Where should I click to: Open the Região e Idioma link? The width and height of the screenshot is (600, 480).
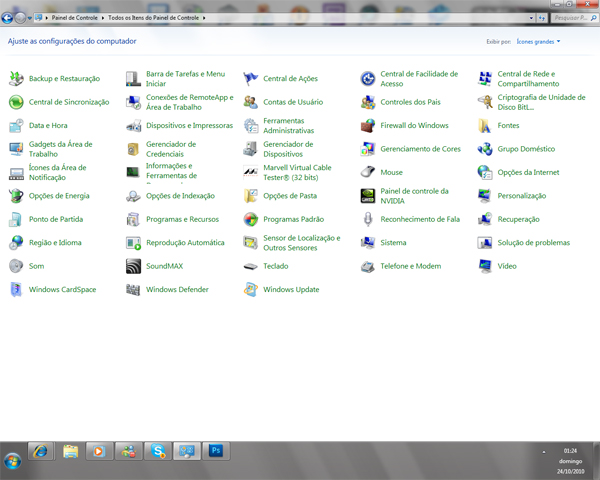point(55,243)
